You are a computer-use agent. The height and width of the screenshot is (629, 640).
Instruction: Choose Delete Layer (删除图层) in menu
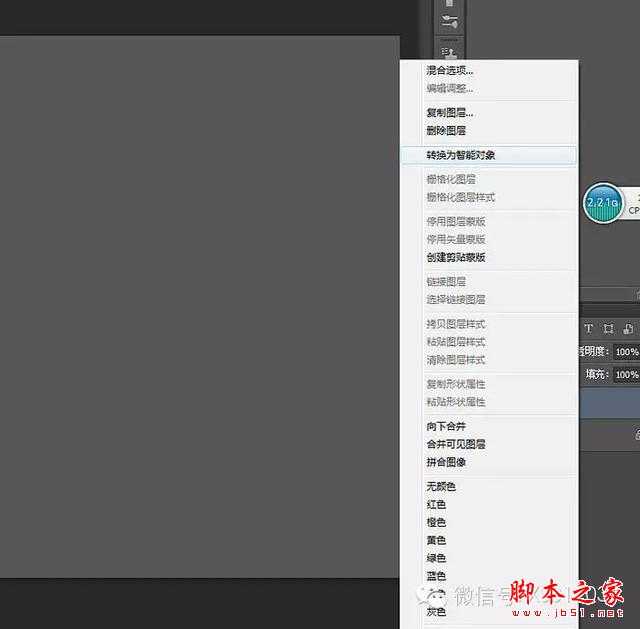tap(446, 131)
